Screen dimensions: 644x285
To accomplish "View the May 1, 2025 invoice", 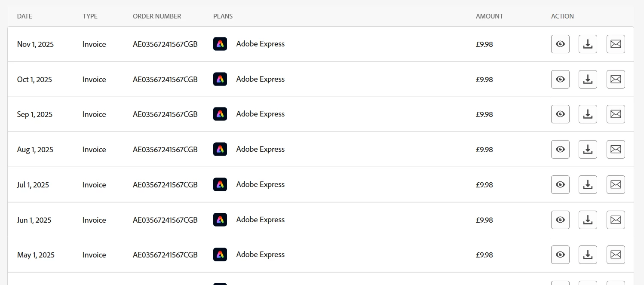I will [560, 255].
